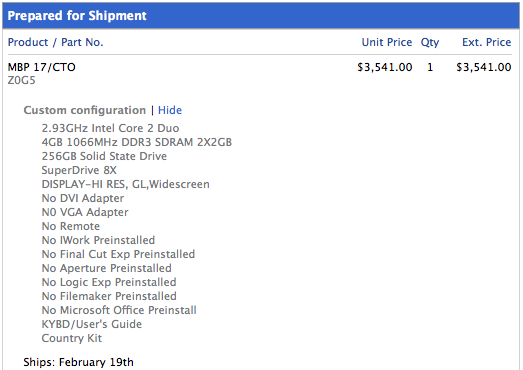
Task: Click the Ext. Price column header
Action: [487, 42]
